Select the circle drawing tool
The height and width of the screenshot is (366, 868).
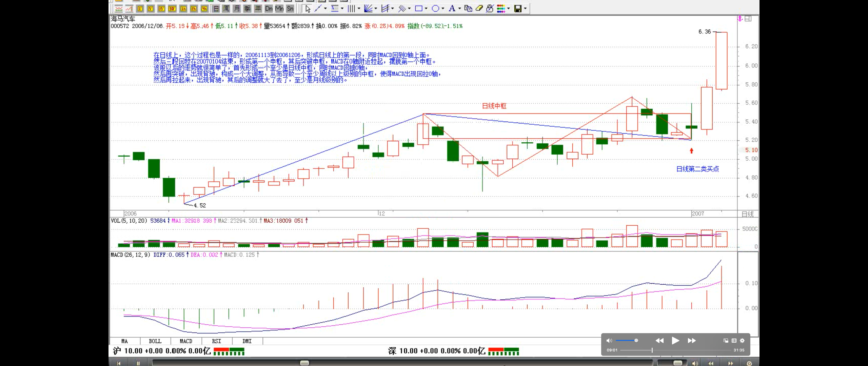[435, 9]
